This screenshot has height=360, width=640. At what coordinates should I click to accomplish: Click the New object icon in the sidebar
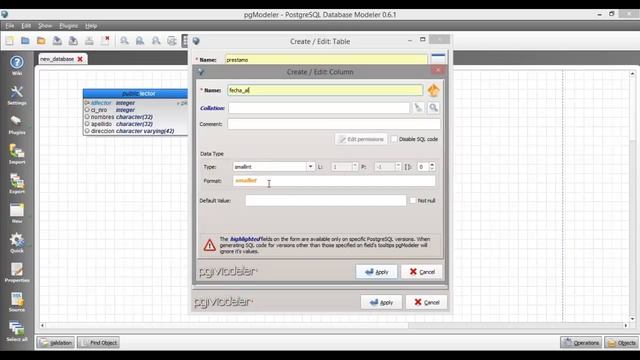[17, 213]
